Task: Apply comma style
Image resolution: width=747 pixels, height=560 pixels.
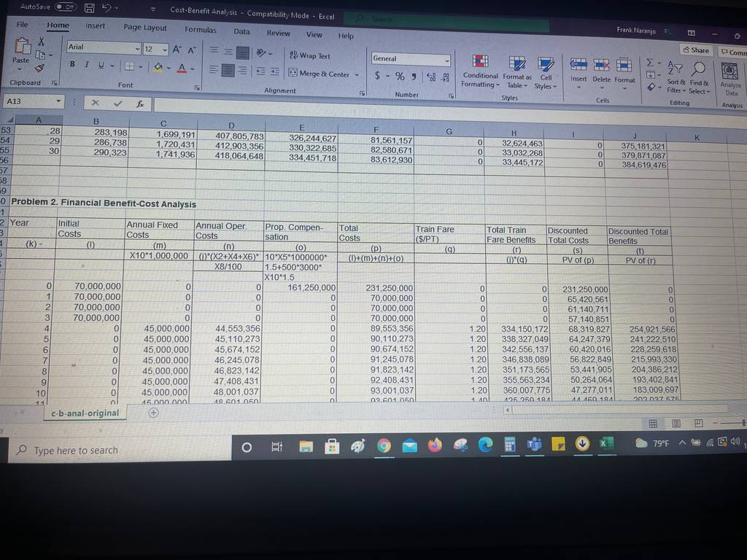Action: click(x=414, y=77)
